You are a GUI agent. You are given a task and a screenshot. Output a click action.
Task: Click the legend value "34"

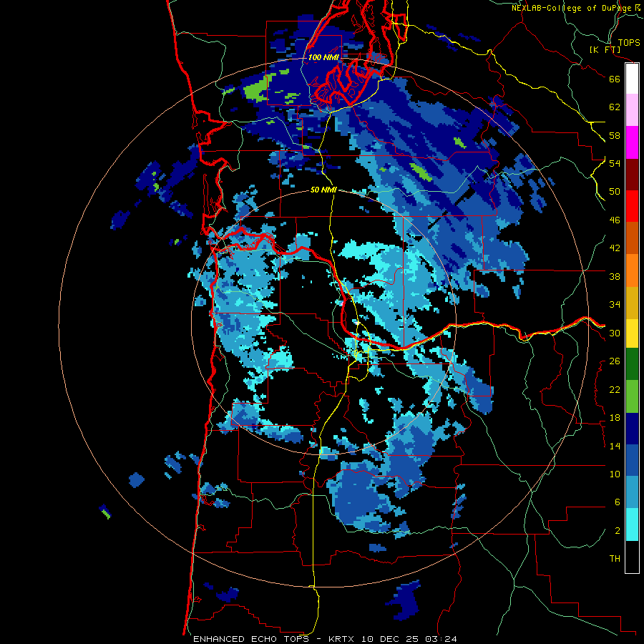click(615, 305)
